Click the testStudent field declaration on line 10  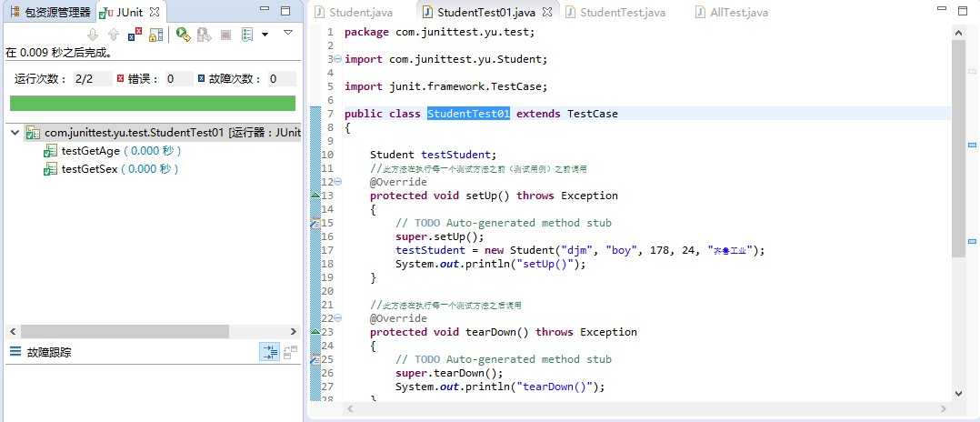[433, 155]
